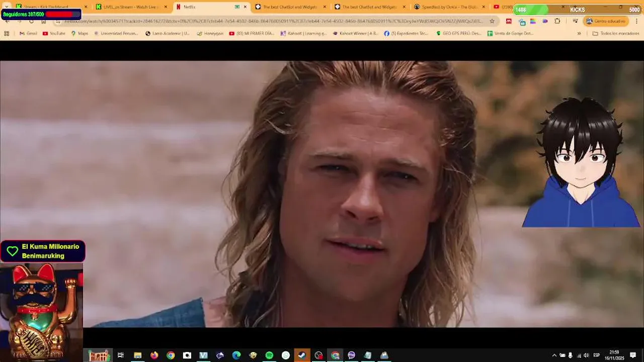Viewport: 644px width, 362px height.
Task: Open GEO GPS PERÚ bookmark
Action: [x=458, y=33]
